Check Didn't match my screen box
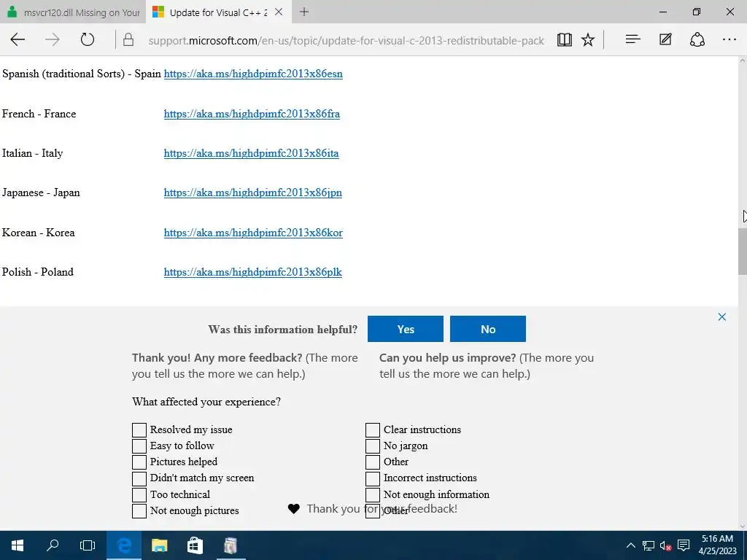747x560 pixels. [x=139, y=478]
